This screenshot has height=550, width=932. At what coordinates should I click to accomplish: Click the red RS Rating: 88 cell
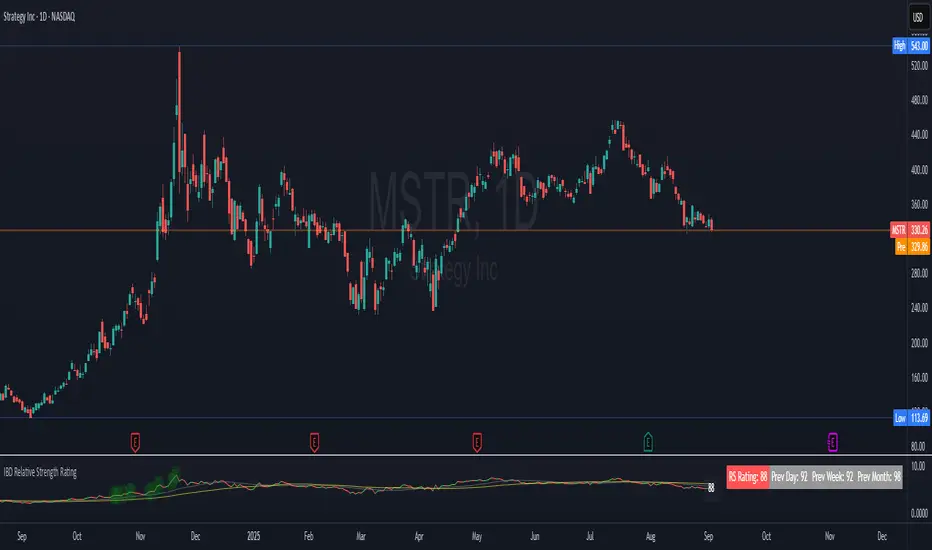pyautogui.click(x=748, y=477)
